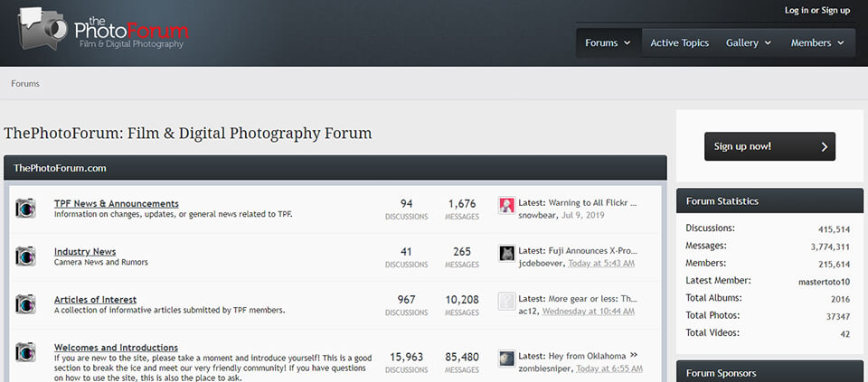Image resolution: width=868 pixels, height=382 pixels.
Task: Open jcdeboever's profile link
Action: [x=542, y=263]
